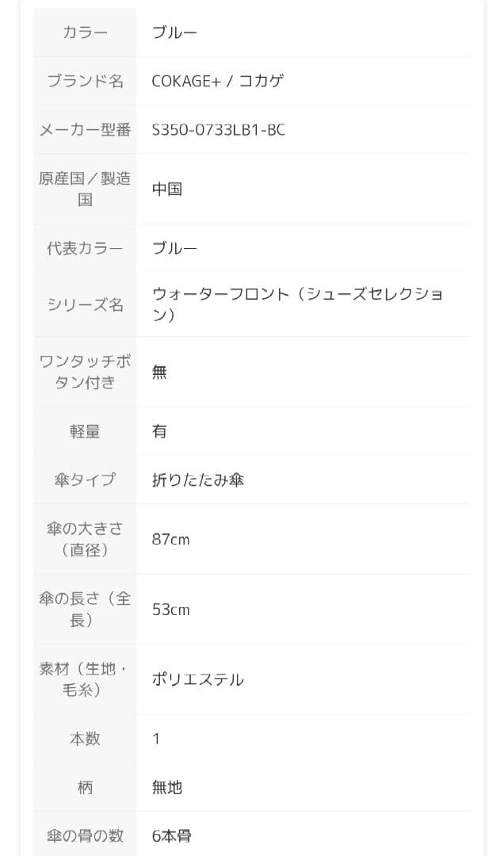Click the 代表カラー label cell
The image size is (504, 856).
pos(85,248)
